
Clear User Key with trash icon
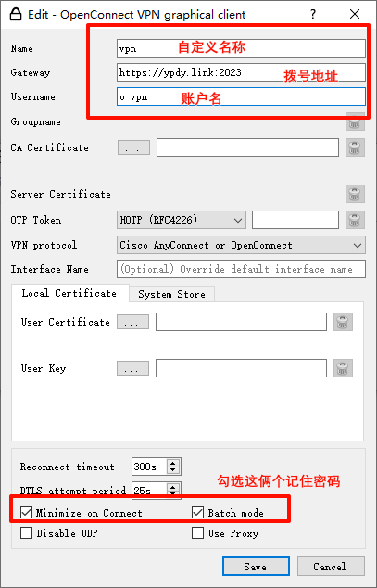tap(343, 368)
